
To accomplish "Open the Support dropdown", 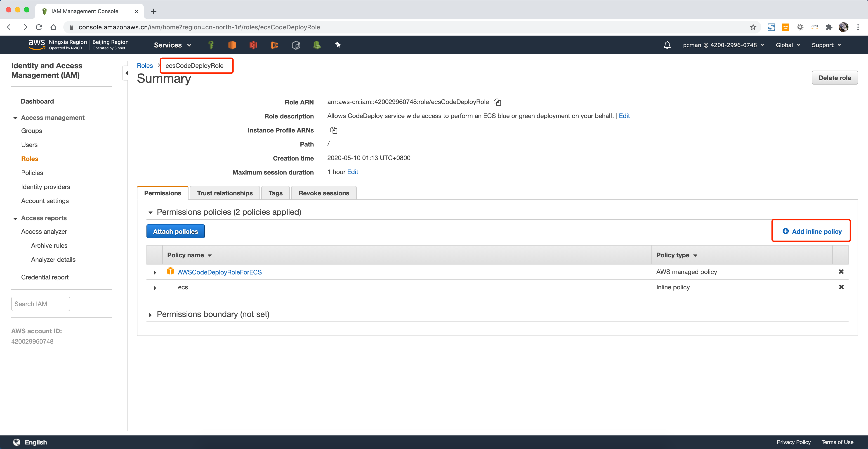I will (826, 45).
